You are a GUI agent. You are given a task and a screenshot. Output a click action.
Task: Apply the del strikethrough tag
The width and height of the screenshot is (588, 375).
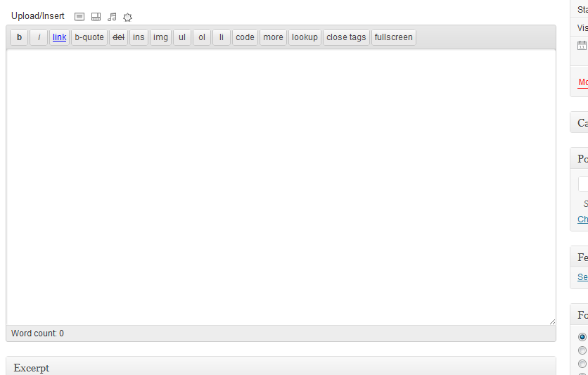[118, 37]
